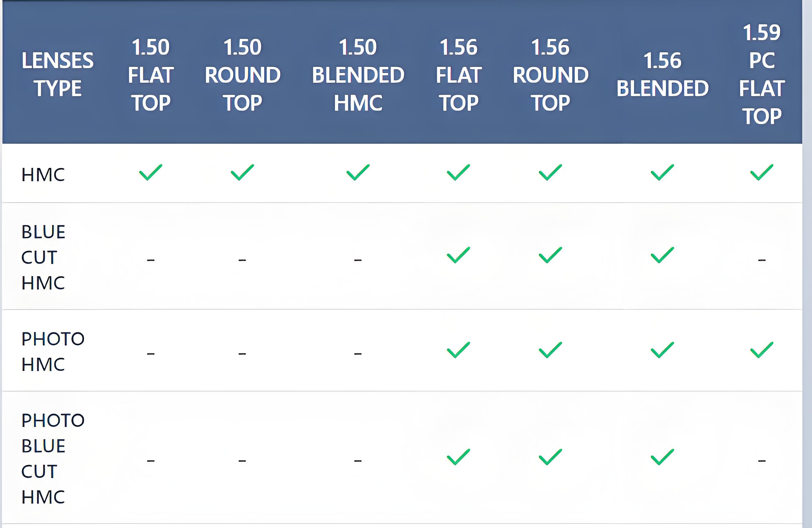Click the HMC checkmark under 1.50 Flat Top
Image resolution: width=812 pixels, height=528 pixels.
click(150, 172)
